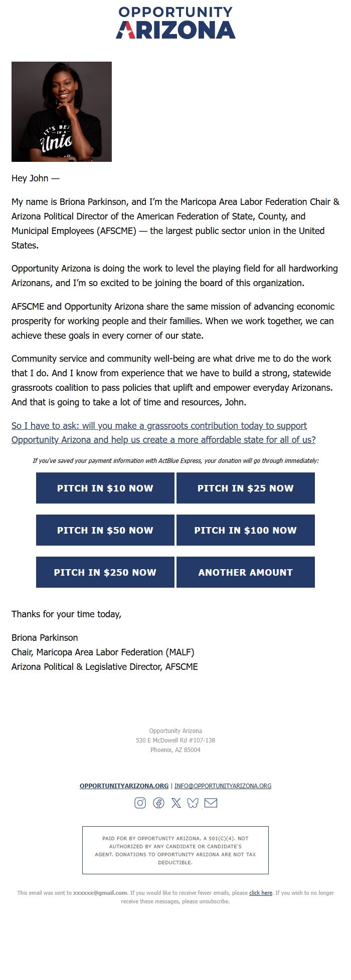Click the 'Paid for by' disclaimer box
The height and width of the screenshot is (980, 351).
175,850
